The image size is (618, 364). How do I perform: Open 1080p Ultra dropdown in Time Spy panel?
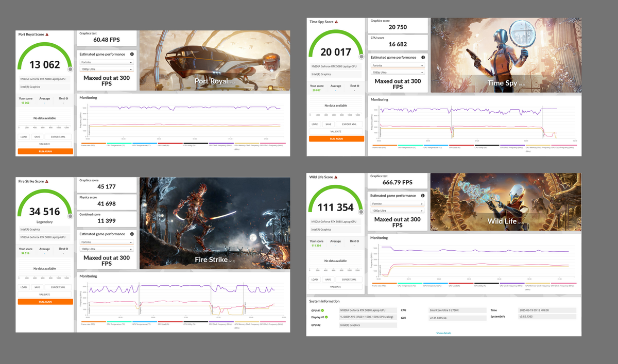(398, 73)
